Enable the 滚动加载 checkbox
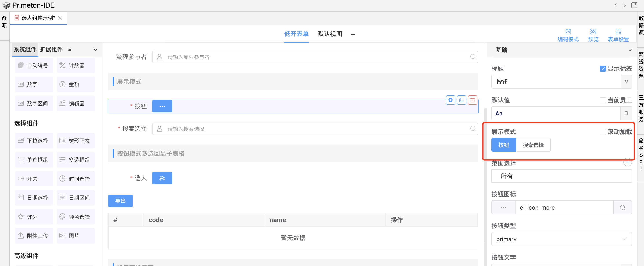This screenshot has width=644, height=266. pyautogui.click(x=602, y=132)
